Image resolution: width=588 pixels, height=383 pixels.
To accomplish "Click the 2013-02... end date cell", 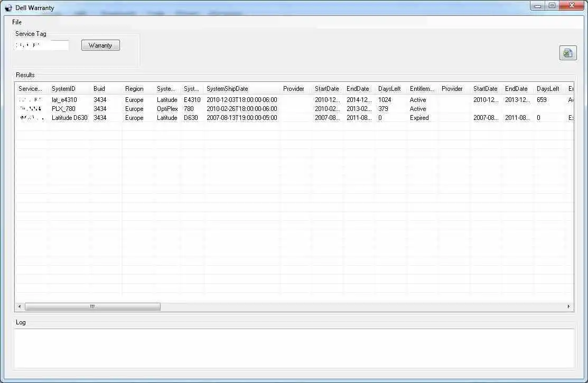I will [x=359, y=109].
